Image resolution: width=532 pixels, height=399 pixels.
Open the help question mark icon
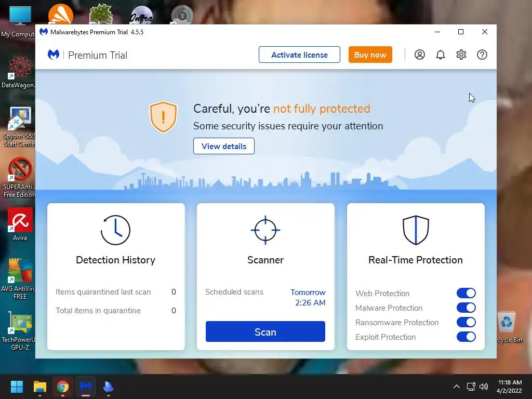[482, 55]
